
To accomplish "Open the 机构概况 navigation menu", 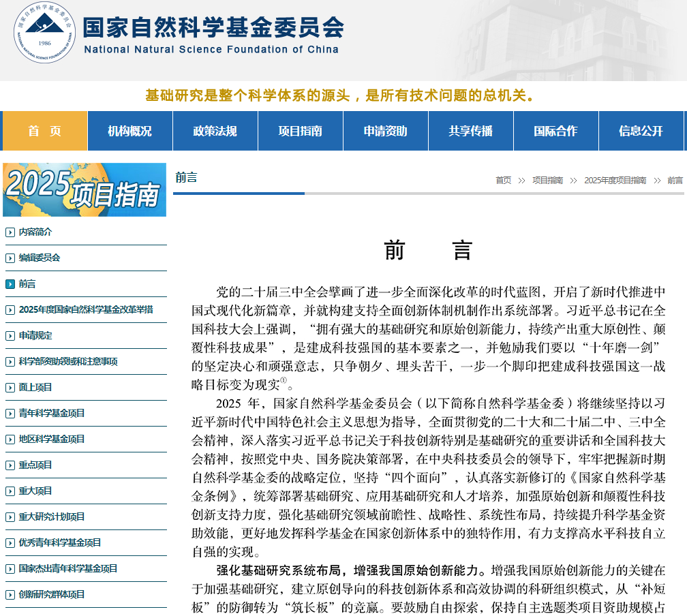I will pyautogui.click(x=129, y=131).
